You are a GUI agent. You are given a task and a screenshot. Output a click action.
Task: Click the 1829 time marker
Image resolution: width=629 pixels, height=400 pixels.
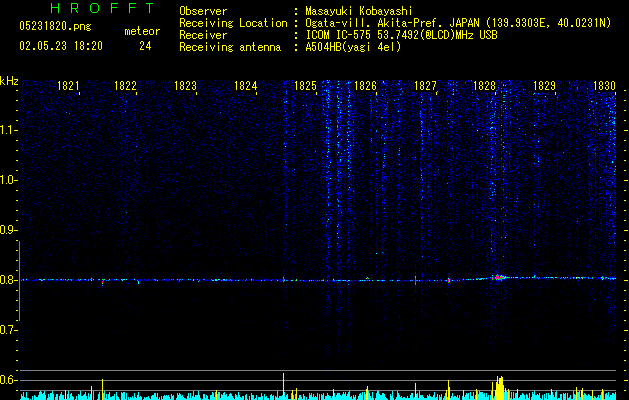coord(545,86)
